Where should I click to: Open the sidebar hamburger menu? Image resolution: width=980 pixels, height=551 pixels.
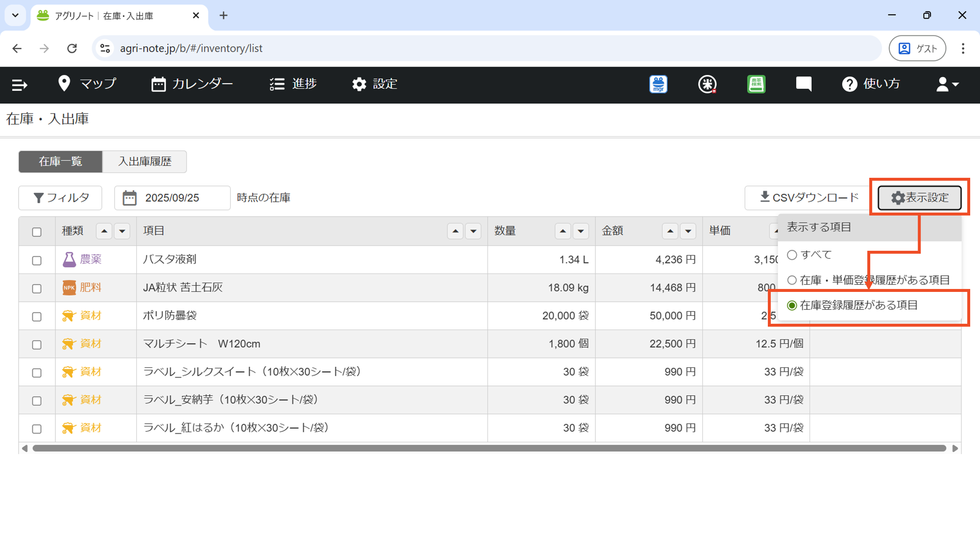[x=20, y=85]
